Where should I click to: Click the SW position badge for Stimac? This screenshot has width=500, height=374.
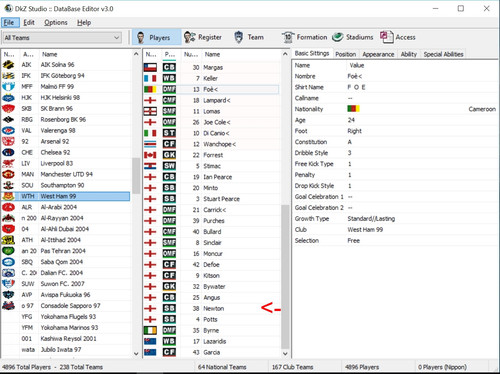point(169,166)
